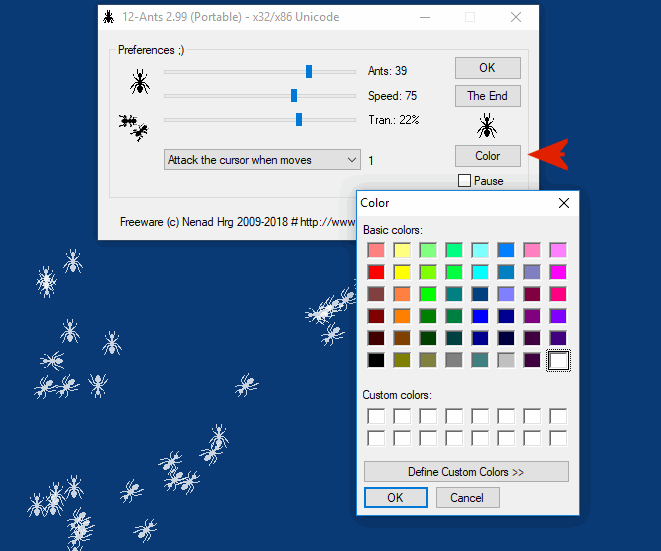Select the first empty custom color box
Image resolution: width=661 pixels, height=551 pixels.
click(x=376, y=416)
